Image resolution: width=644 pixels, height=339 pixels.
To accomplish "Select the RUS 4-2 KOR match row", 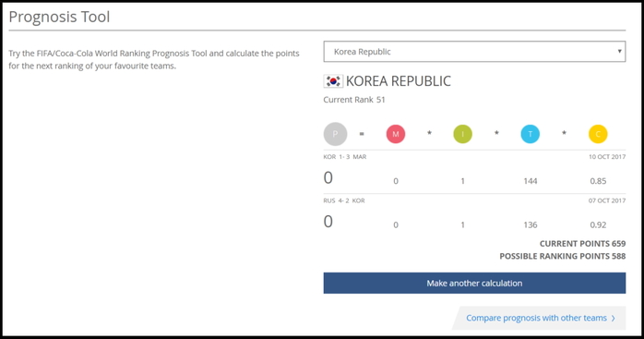I will tap(474, 215).
